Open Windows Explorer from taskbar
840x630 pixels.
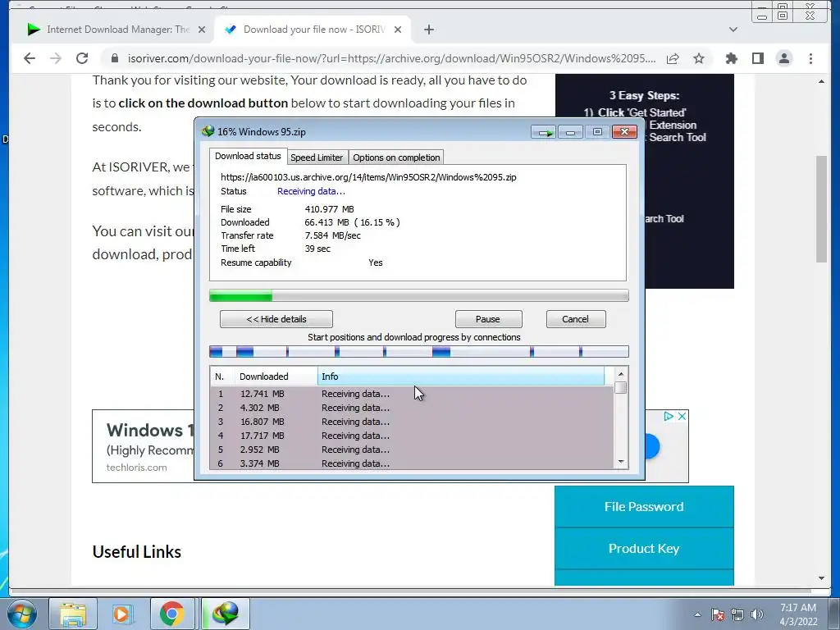pos(73,614)
